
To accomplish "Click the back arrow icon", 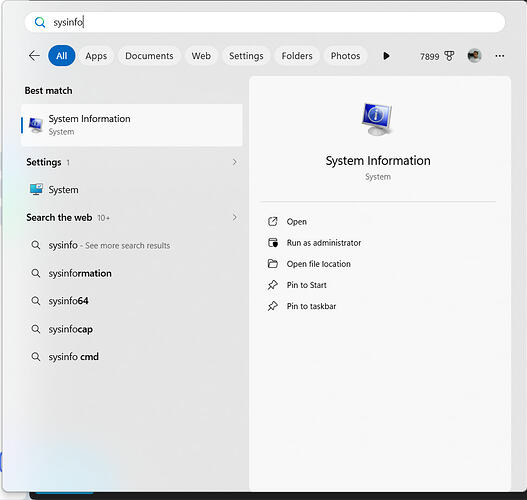I will (34, 56).
